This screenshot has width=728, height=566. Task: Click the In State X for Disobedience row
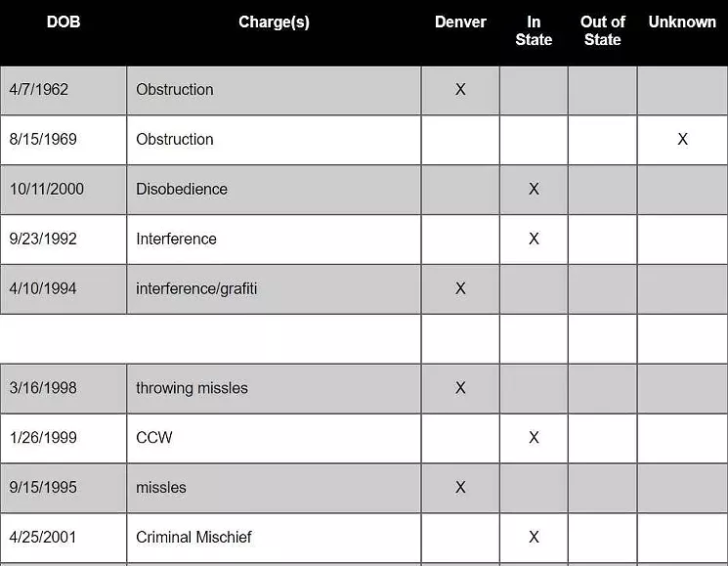(534, 189)
